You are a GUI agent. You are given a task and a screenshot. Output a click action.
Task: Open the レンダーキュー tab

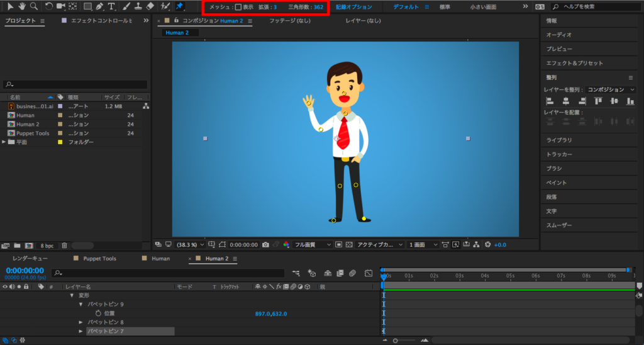(31, 259)
